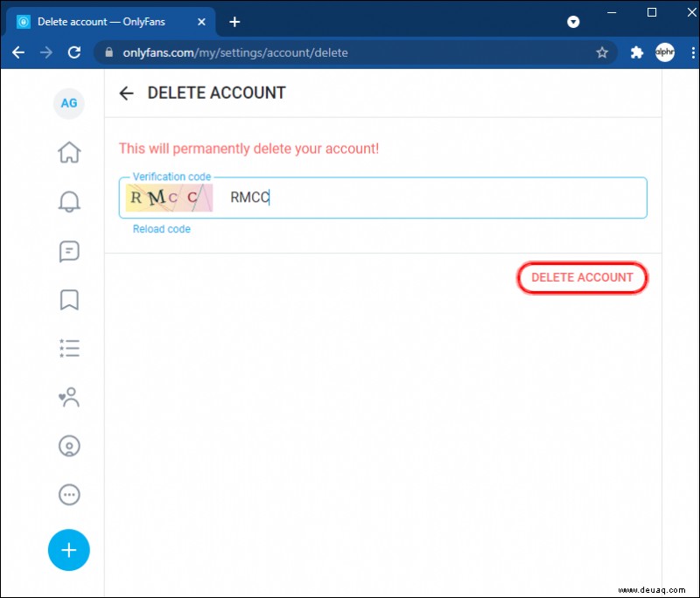Close the Delete account — OnlyFans tab

click(201, 21)
